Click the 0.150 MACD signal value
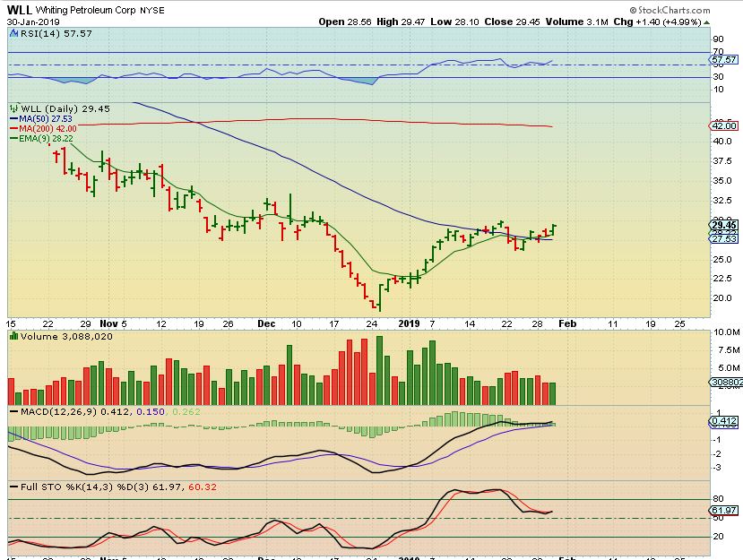Image resolution: width=743 pixels, height=560 pixels. click(151, 411)
